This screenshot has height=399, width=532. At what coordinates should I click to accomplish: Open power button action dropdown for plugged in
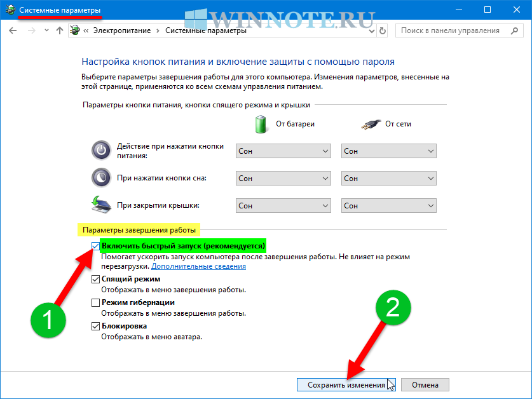(x=389, y=151)
